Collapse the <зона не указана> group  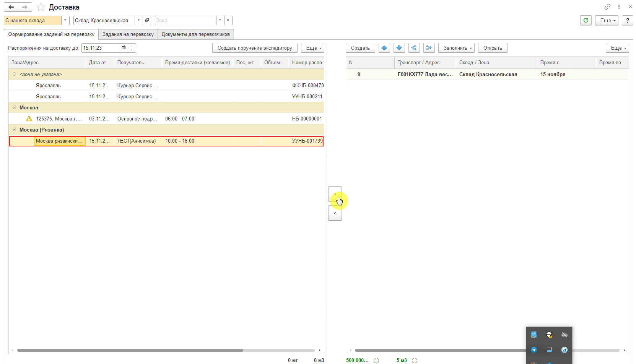click(x=14, y=74)
